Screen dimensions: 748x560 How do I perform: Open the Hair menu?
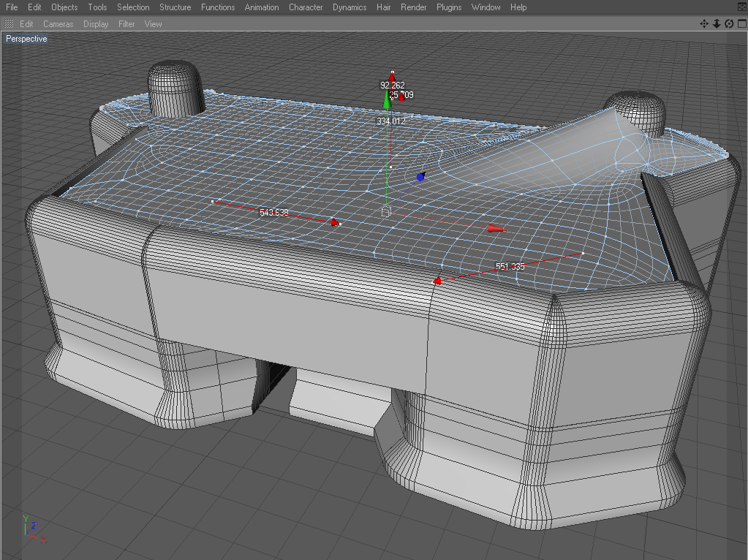pos(384,7)
